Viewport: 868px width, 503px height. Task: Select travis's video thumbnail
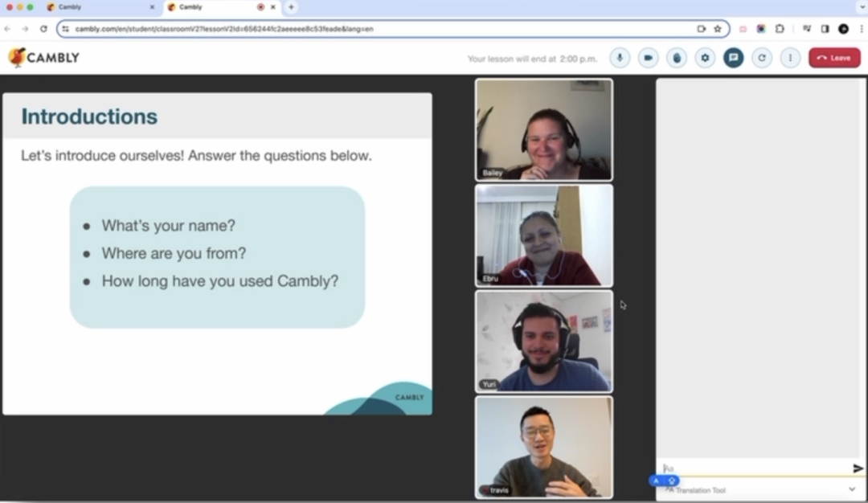[x=543, y=447]
